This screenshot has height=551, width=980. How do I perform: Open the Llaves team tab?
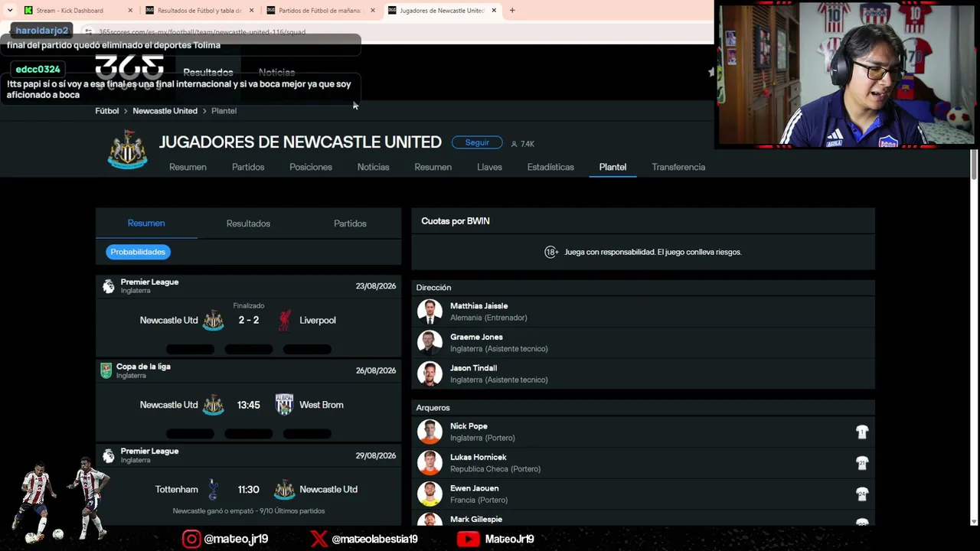pyautogui.click(x=489, y=167)
